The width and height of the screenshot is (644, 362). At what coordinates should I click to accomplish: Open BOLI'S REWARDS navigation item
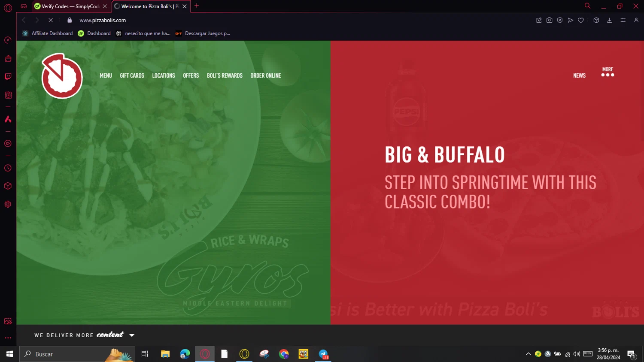[x=225, y=75]
